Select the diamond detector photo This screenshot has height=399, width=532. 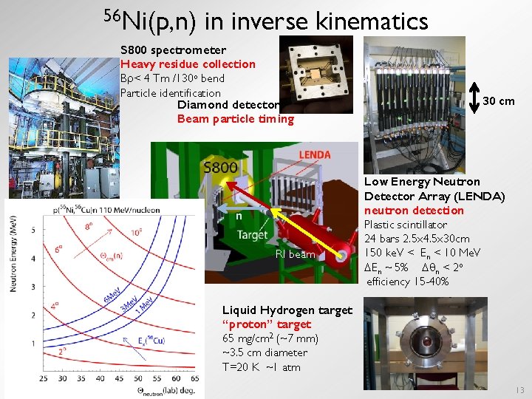[x=316, y=75]
